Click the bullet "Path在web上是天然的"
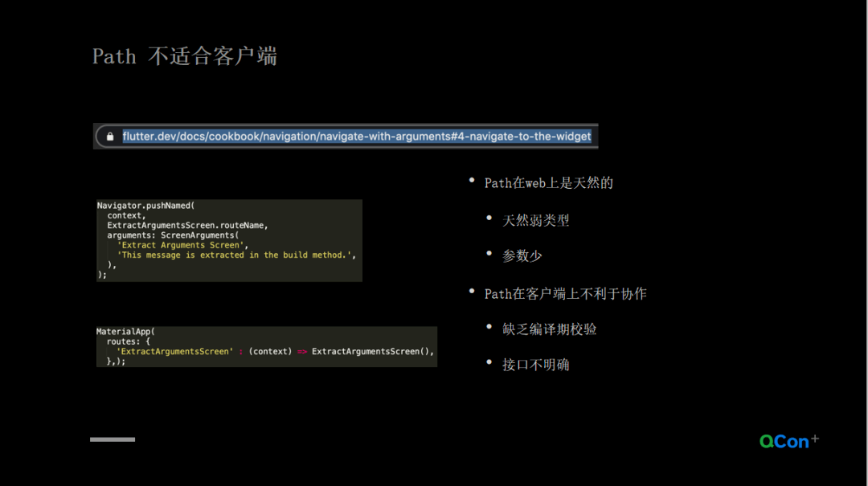 (x=549, y=183)
